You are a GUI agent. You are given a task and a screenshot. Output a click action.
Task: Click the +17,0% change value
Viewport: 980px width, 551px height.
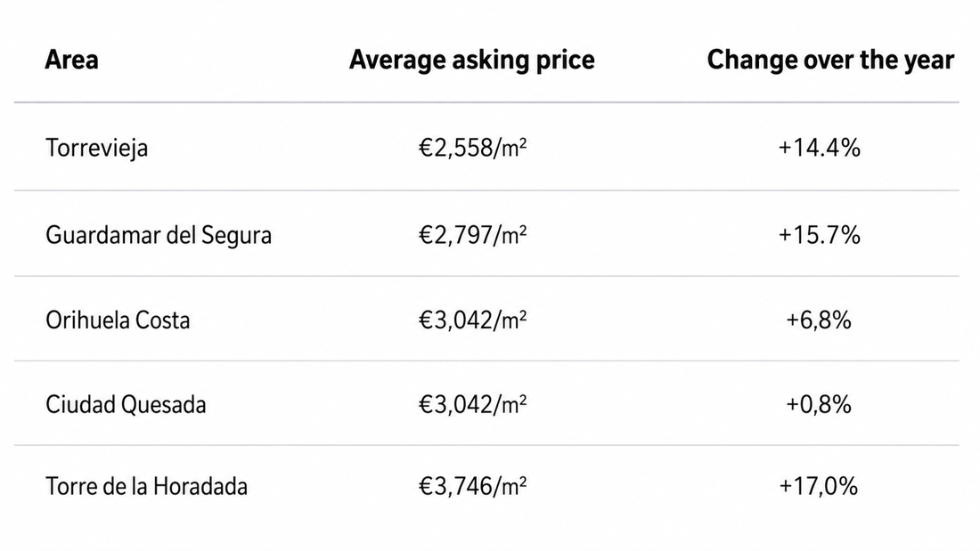[819, 487]
